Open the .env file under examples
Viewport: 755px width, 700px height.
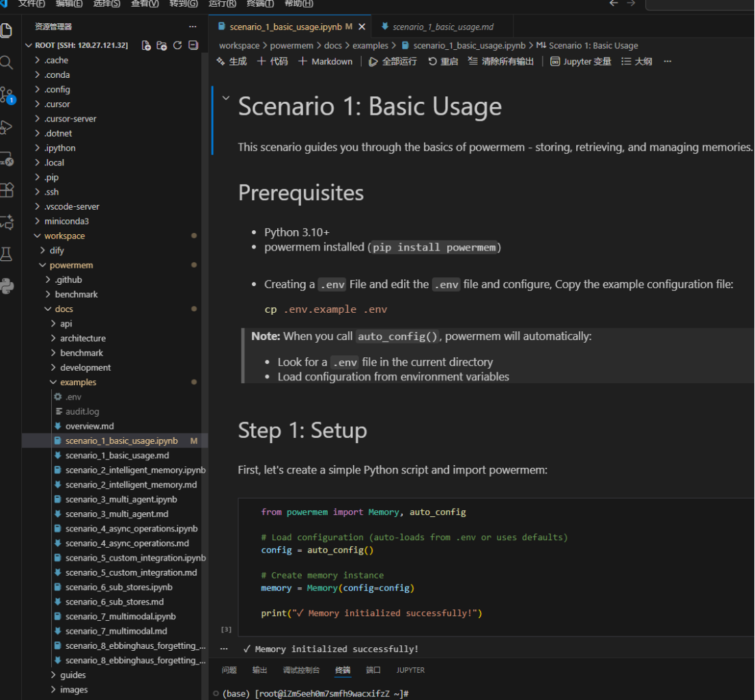[73, 397]
